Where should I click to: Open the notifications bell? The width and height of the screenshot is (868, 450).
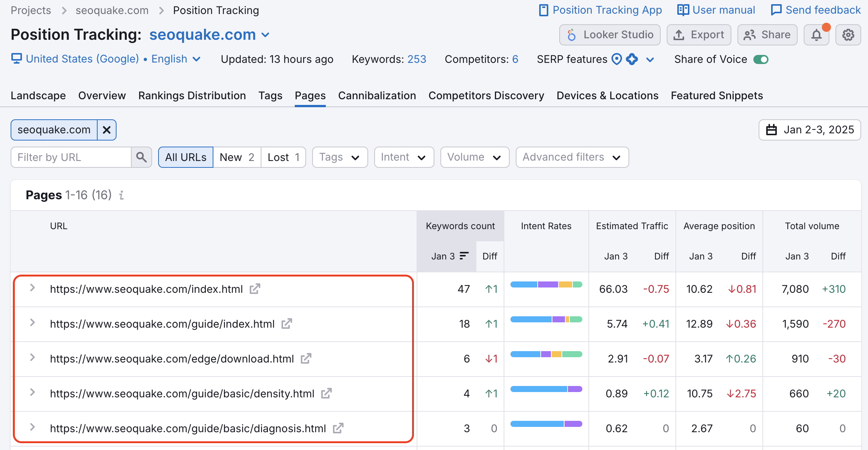[x=816, y=34]
